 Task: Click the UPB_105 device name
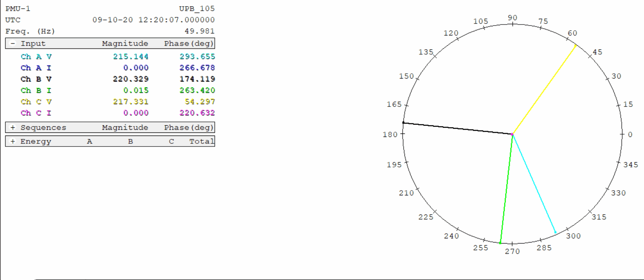(x=197, y=9)
